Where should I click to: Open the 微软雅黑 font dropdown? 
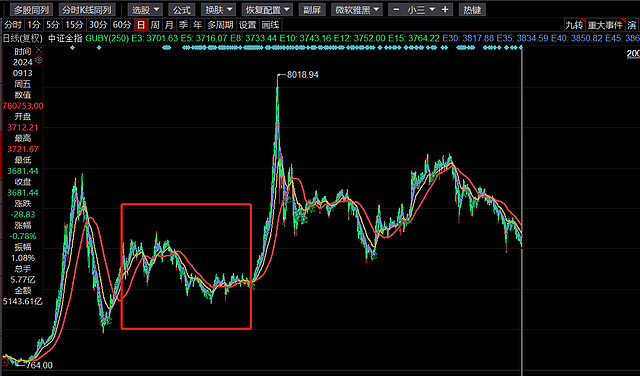coord(357,9)
